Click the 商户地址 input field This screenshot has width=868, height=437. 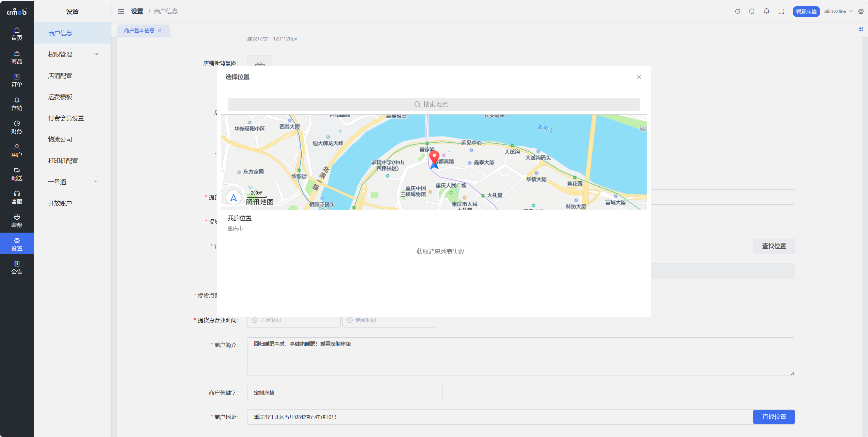pos(500,417)
